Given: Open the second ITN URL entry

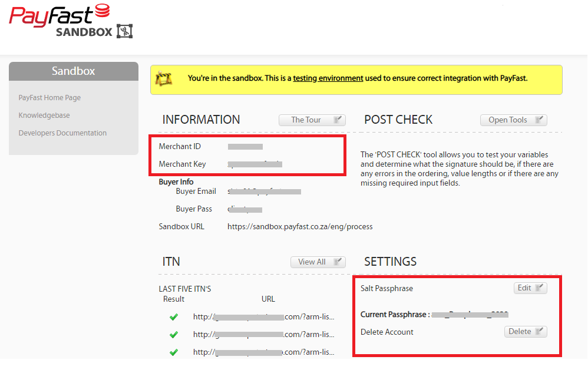Looking at the screenshot, I should point(263,334).
